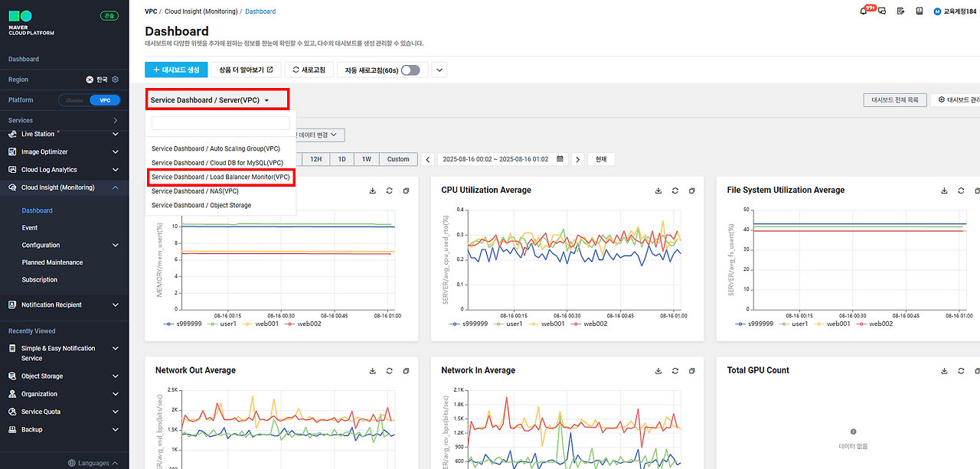Image resolution: width=980 pixels, height=469 pixels.
Task: Expand the Configuration submenu
Action: [x=116, y=246]
